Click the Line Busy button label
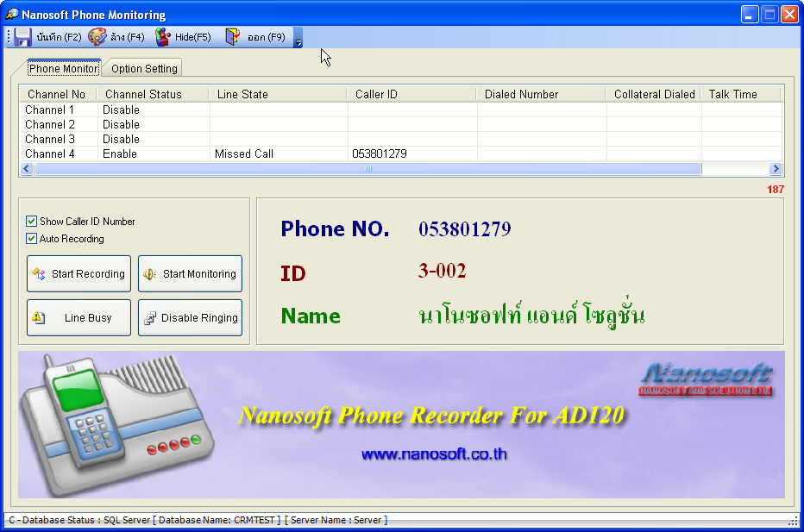804x532 pixels. [x=88, y=318]
